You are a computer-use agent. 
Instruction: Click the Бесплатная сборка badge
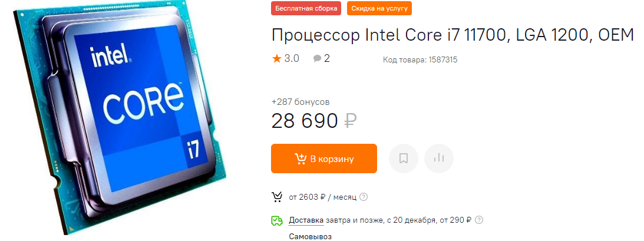tap(306, 8)
